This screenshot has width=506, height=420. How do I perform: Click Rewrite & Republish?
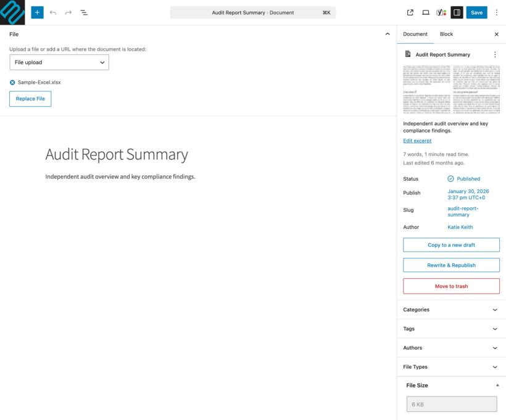point(451,265)
